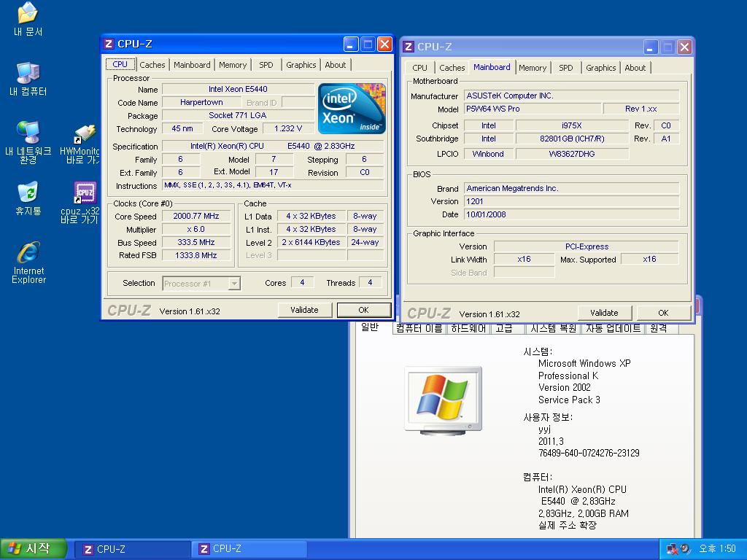Close the left CPU-Z window

384,44
